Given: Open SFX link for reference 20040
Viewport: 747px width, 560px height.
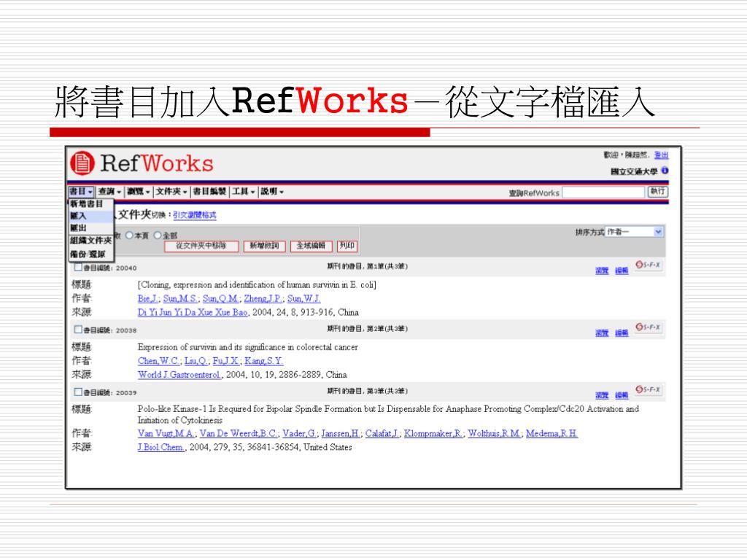Looking at the screenshot, I should click(x=648, y=264).
